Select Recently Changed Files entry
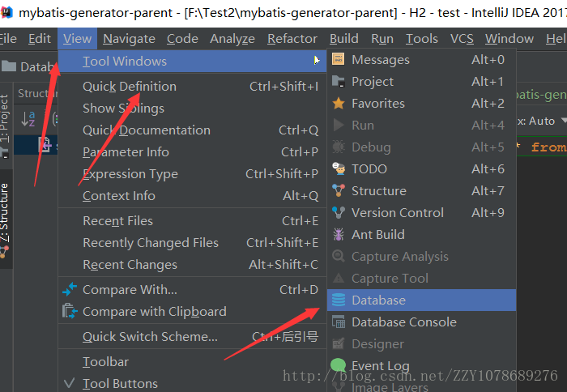567x392 pixels. (x=192, y=243)
